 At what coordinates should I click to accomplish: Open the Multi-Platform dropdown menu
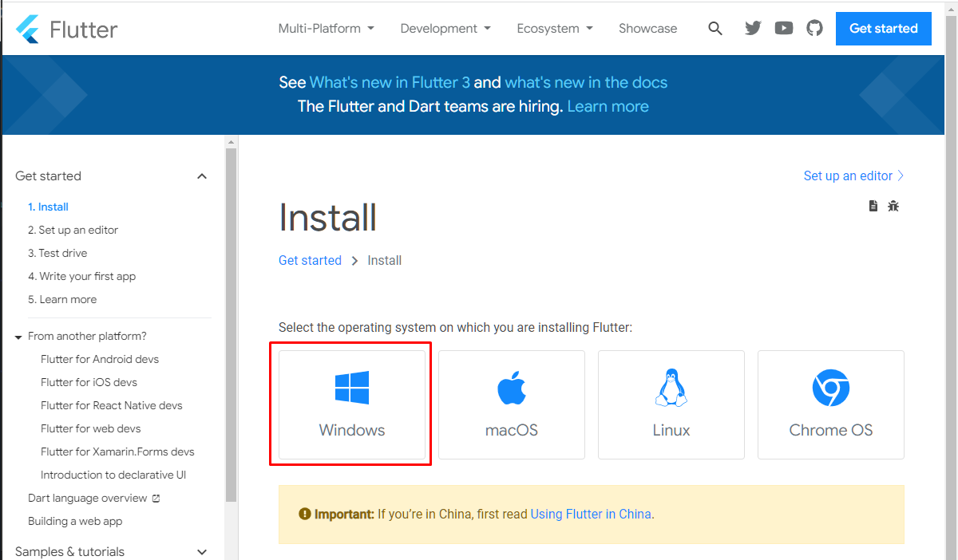(326, 29)
